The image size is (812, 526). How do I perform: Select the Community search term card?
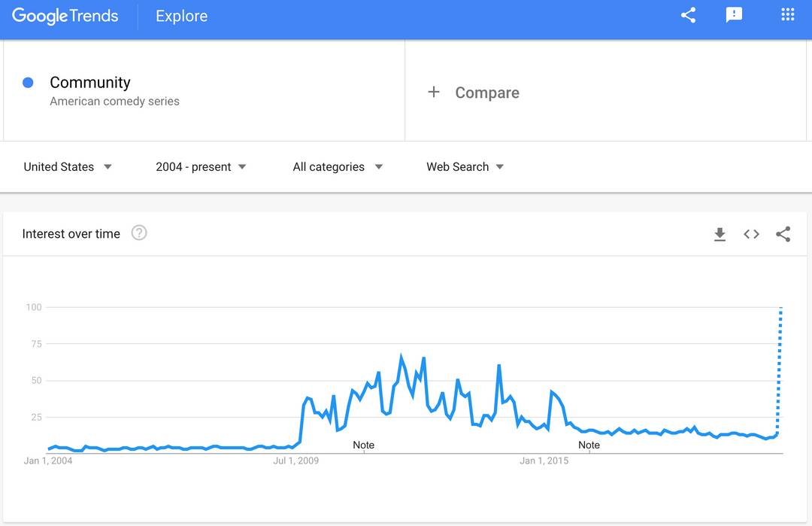tap(203, 90)
